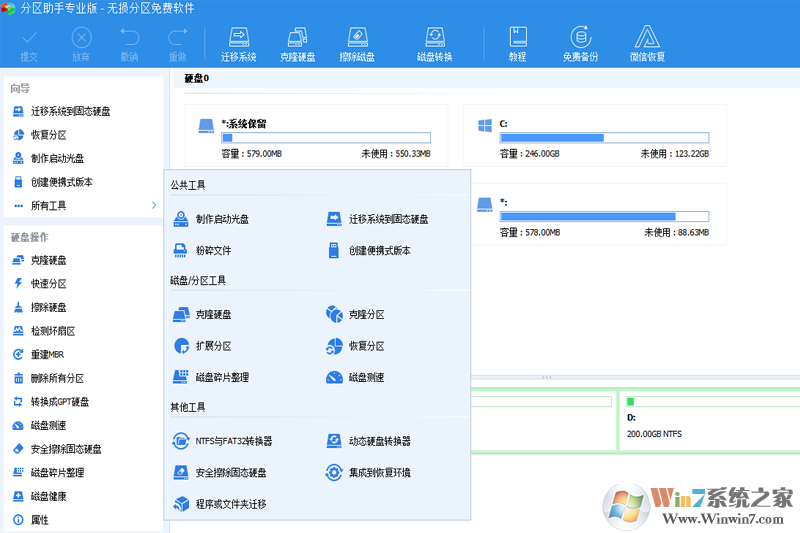Select 磁盘测速 in the left sidebar
800x533 pixels.
40,425
